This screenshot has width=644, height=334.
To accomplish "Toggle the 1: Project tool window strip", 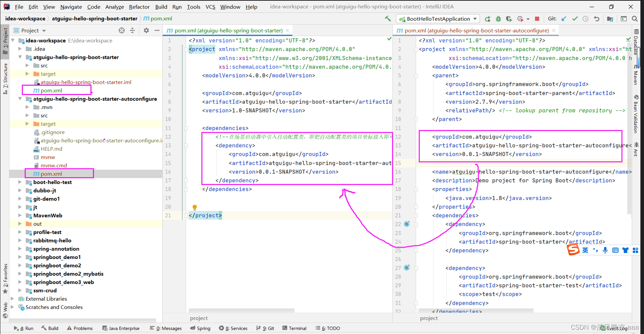I will (5, 41).
